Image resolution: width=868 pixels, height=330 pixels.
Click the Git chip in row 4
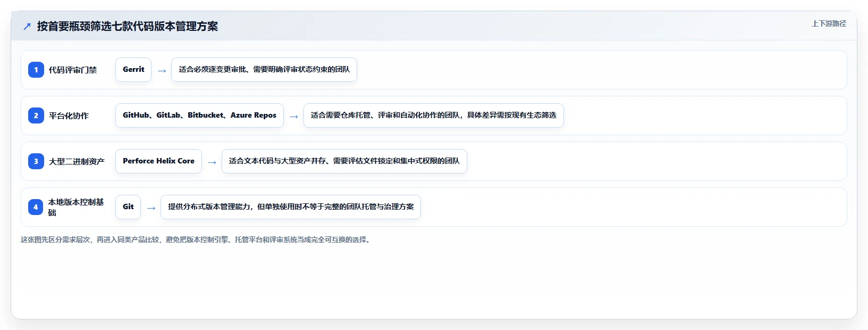[x=128, y=207]
